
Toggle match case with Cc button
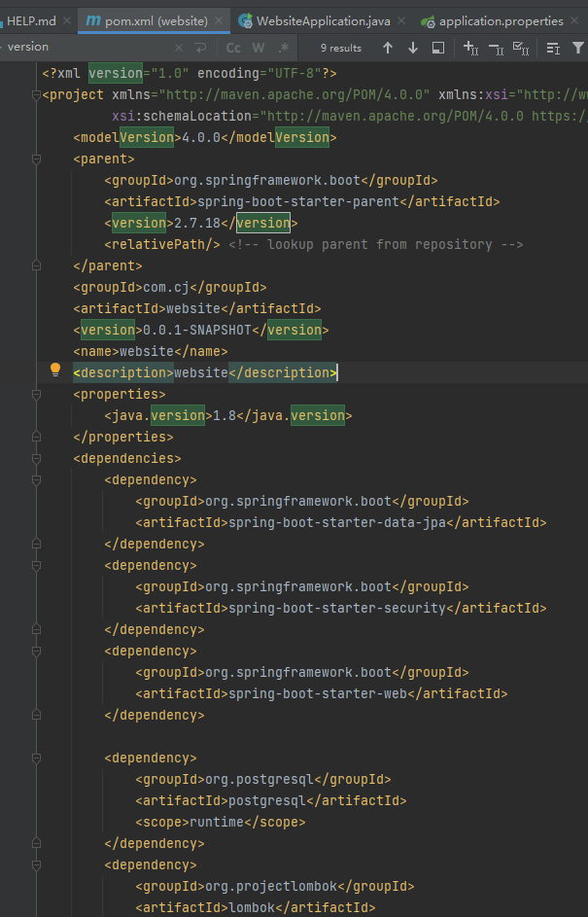click(x=232, y=47)
